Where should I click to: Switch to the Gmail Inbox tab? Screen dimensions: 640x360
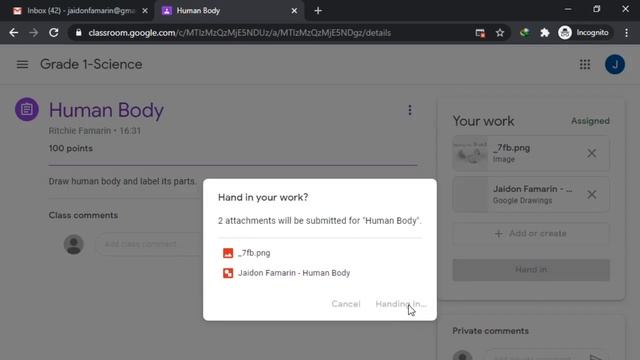point(80,11)
